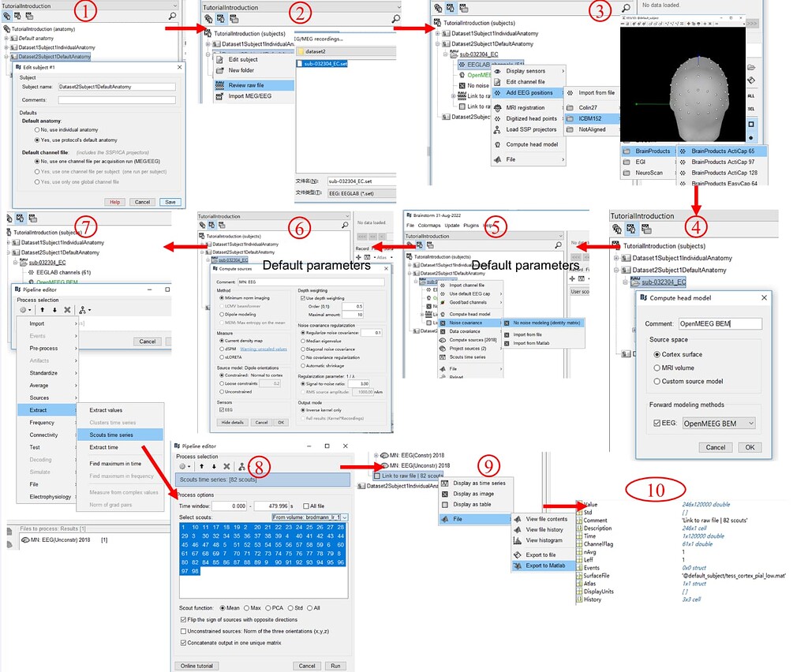
Task: Click Run in the Pipeline editor
Action: (335, 666)
